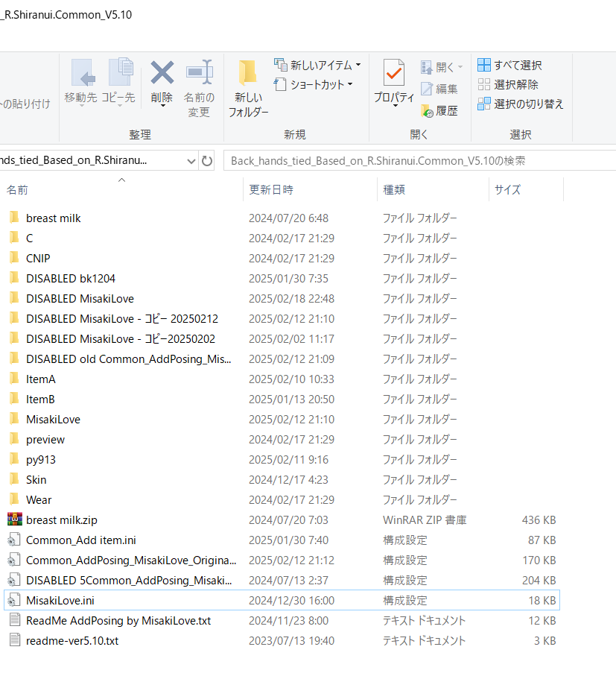Click the text file icon of readme-ver5.10.txt
Screen dimensions: 616x679
(15, 640)
